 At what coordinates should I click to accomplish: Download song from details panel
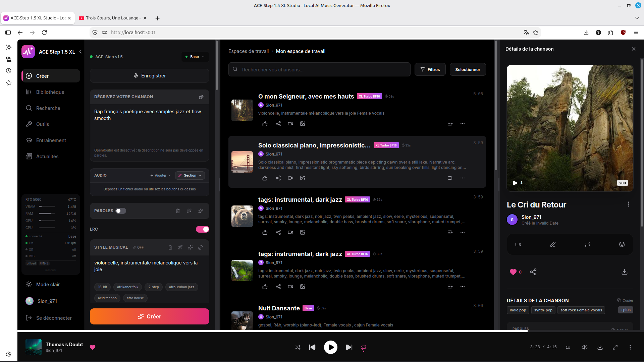pyautogui.click(x=625, y=272)
